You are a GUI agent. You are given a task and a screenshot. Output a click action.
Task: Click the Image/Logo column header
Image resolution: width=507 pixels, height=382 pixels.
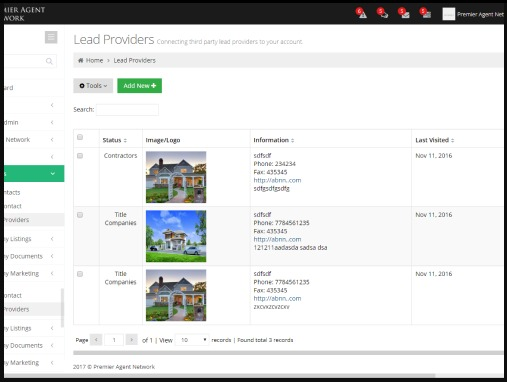(x=163, y=140)
